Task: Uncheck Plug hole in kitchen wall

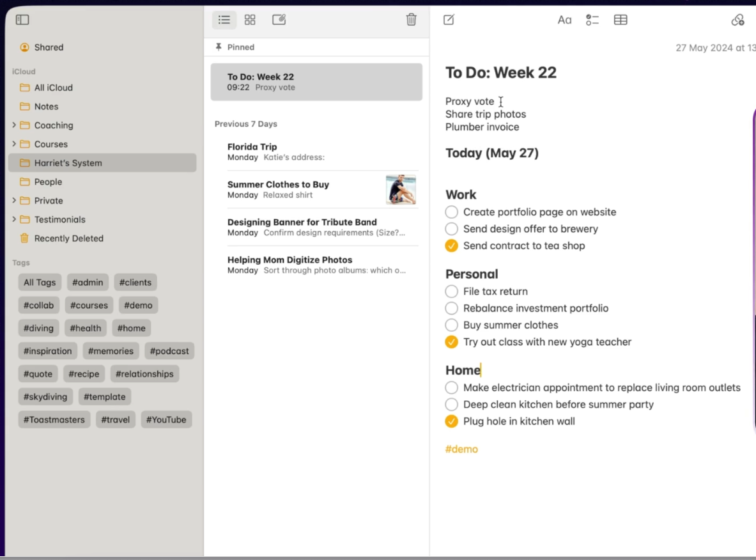Action: (x=451, y=421)
